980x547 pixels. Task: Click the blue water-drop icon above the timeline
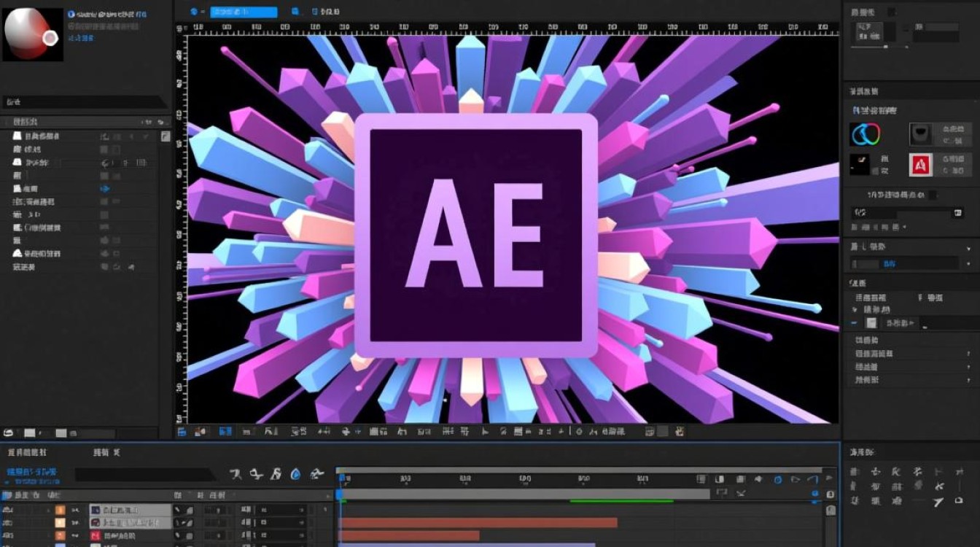[295, 474]
